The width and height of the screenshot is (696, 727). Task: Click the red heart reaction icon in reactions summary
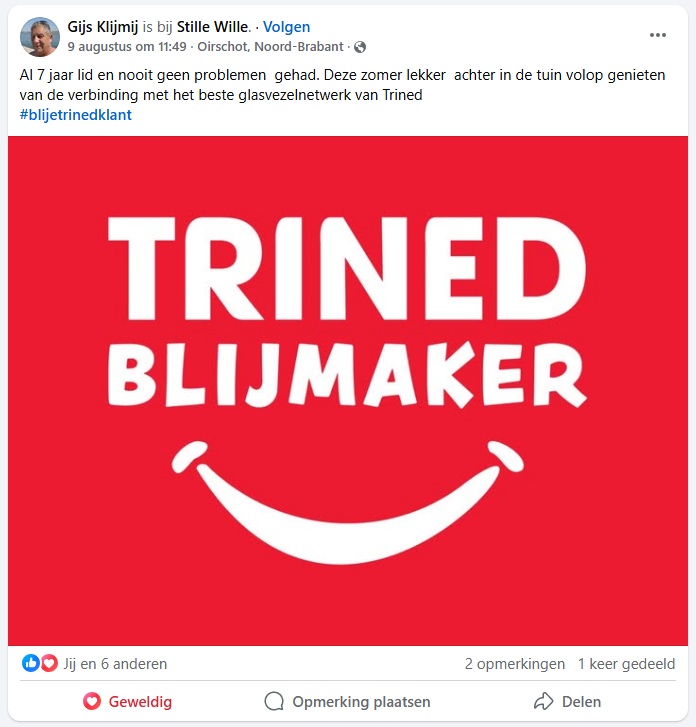(49, 663)
